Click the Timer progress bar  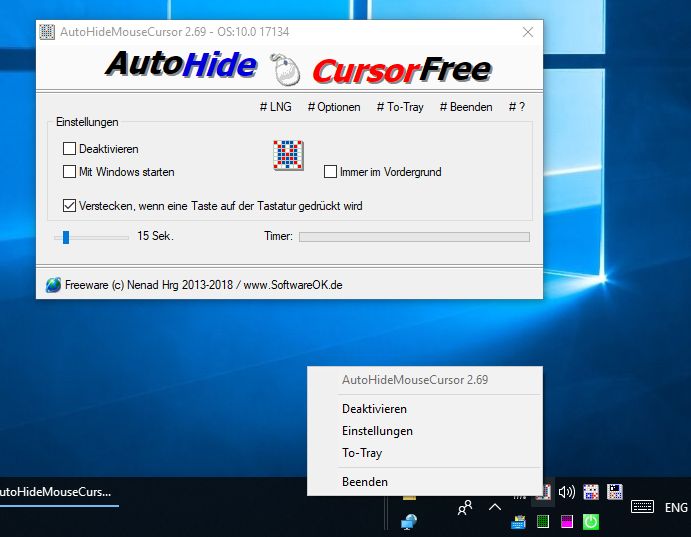[414, 237]
